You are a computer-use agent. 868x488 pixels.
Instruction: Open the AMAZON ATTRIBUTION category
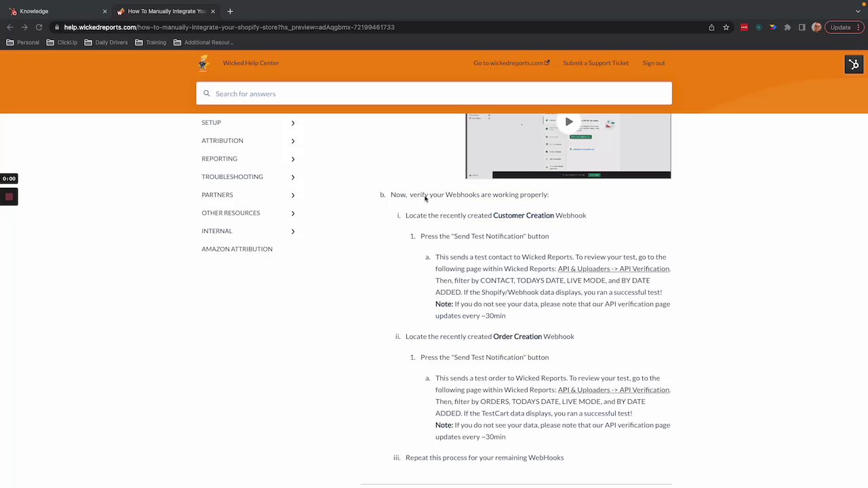coord(237,249)
